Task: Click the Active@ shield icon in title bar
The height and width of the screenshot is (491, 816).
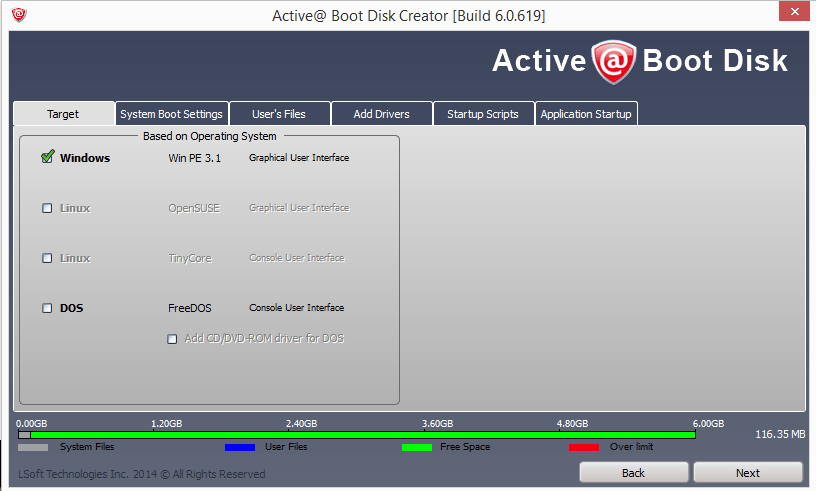Action: [19, 14]
